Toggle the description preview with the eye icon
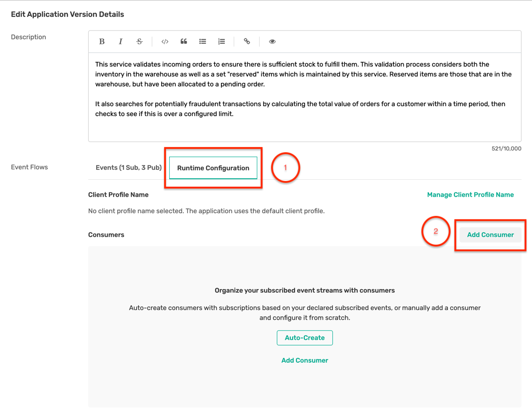 [x=272, y=42]
